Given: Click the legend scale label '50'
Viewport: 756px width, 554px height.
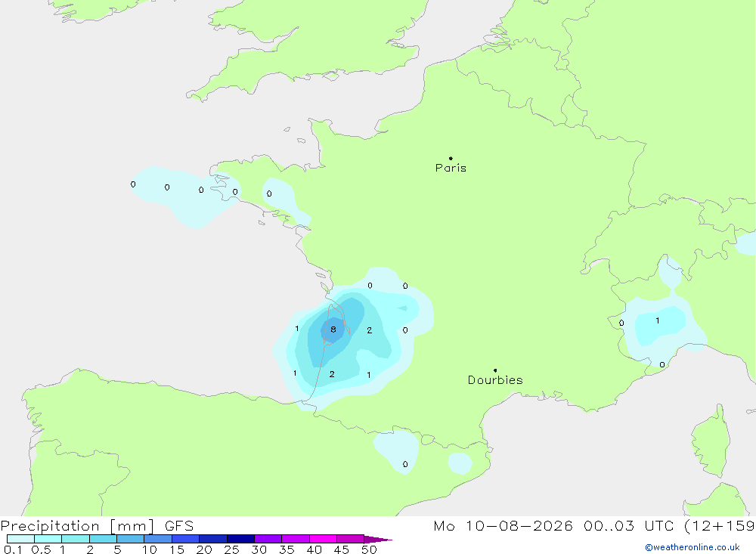Looking at the screenshot, I should pyautogui.click(x=369, y=549).
